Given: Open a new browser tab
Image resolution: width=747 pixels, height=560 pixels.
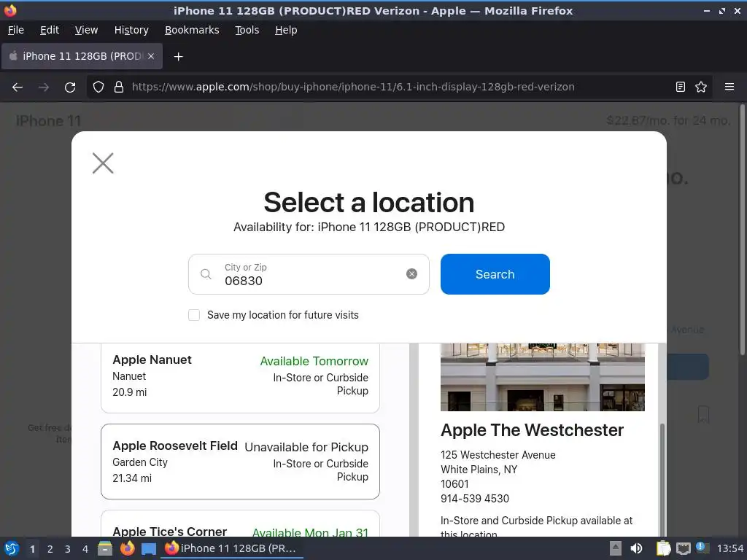Looking at the screenshot, I should click(x=178, y=57).
